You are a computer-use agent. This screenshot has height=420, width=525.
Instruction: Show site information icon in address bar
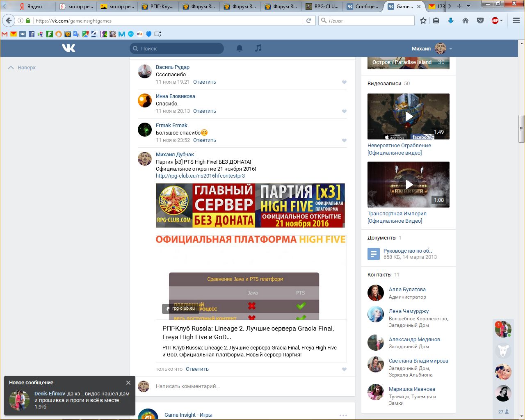pyautogui.click(x=21, y=21)
